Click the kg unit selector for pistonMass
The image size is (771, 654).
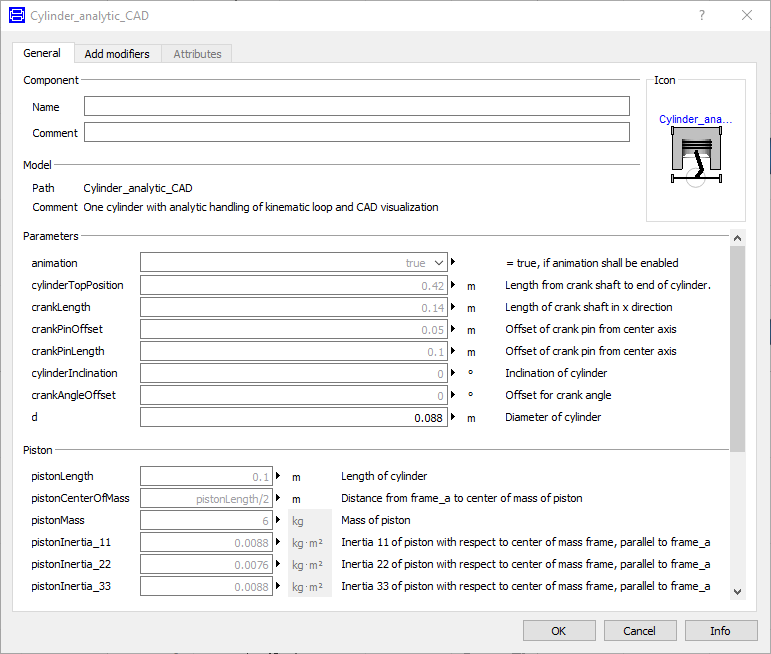click(310, 520)
